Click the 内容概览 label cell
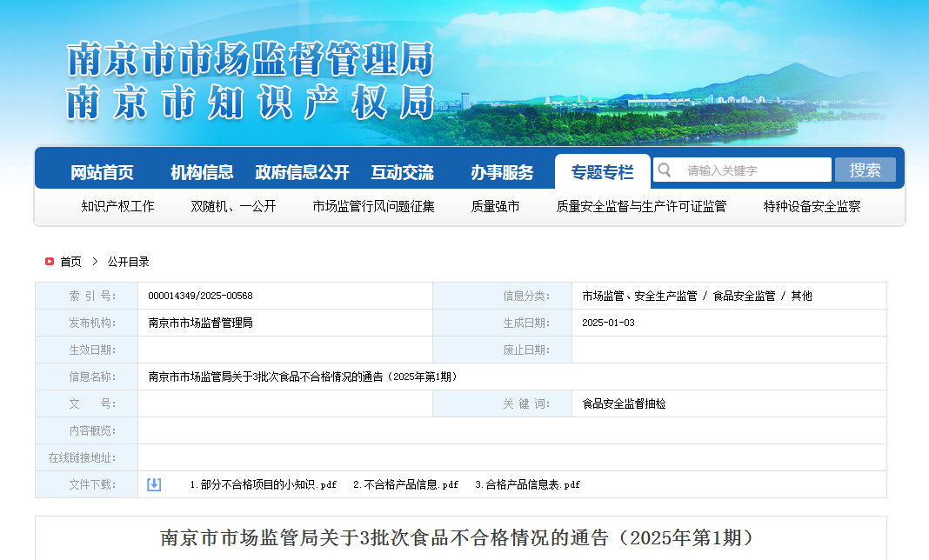 point(86,430)
